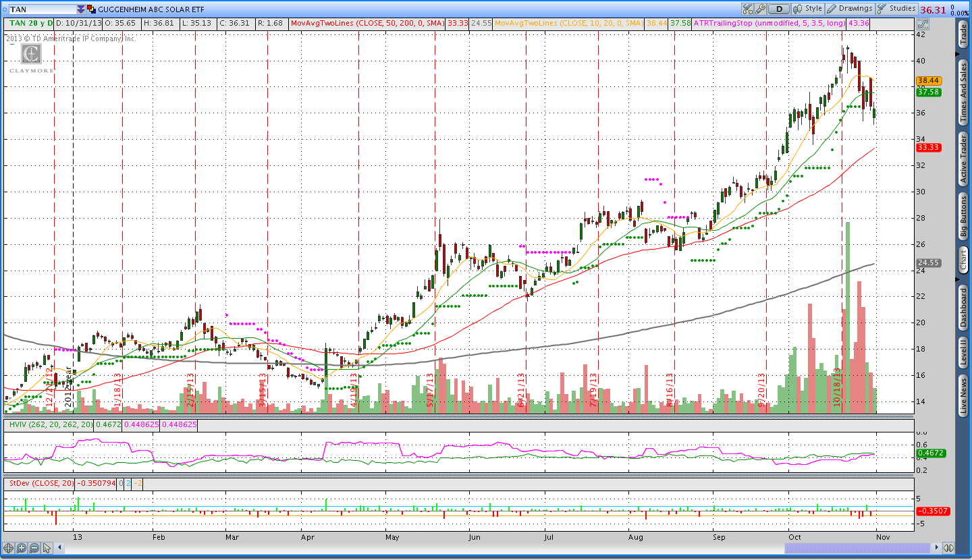Click the 1/18/13 expiration date marker
This screenshot has height=560, width=972.
pyautogui.click(x=117, y=389)
